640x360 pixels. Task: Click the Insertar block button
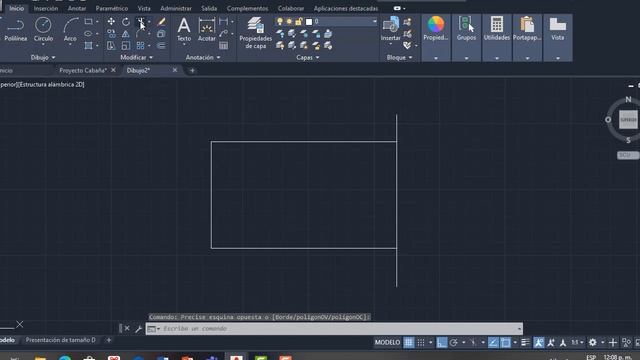[391, 29]
